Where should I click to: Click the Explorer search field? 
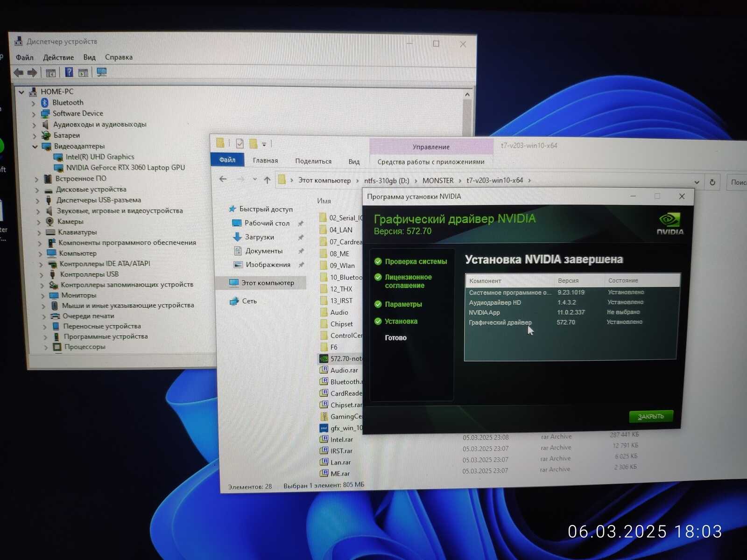[737, 182]
